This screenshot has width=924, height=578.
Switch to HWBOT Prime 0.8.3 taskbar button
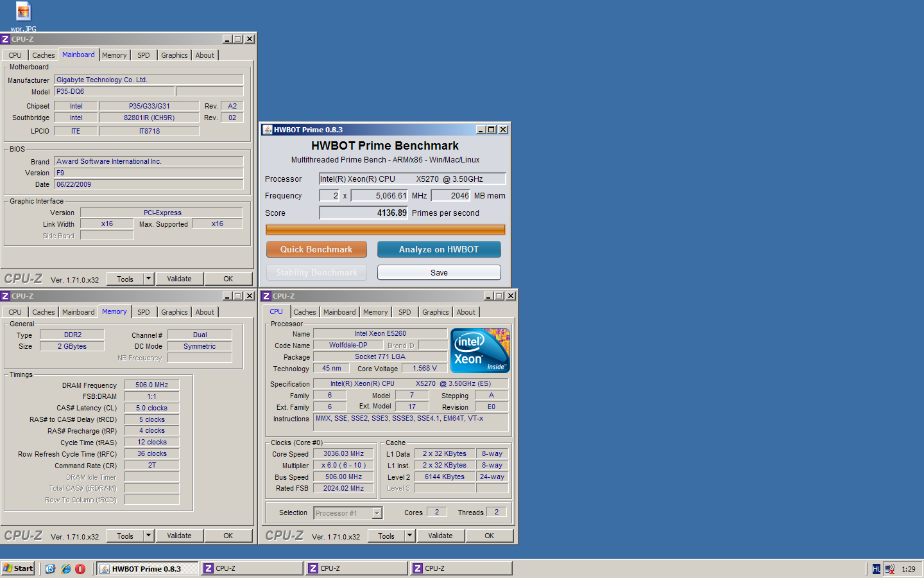148,568
